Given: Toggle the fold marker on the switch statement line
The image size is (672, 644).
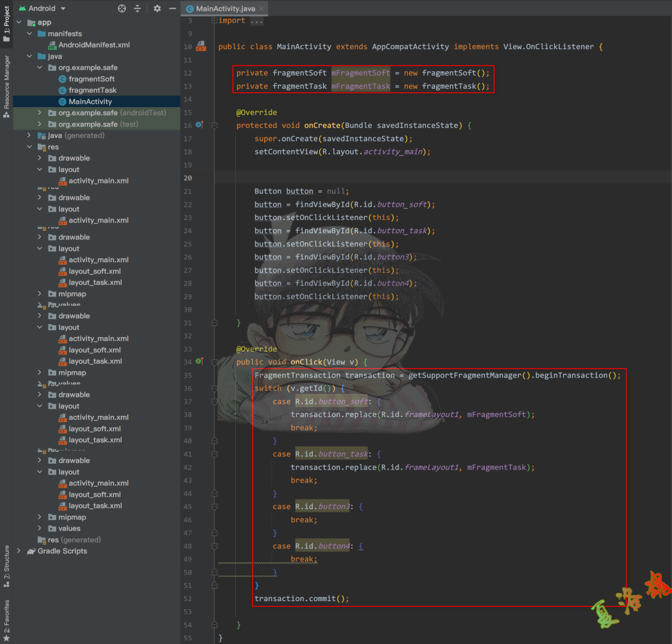Looking at the screenshot, I should 214,388.
